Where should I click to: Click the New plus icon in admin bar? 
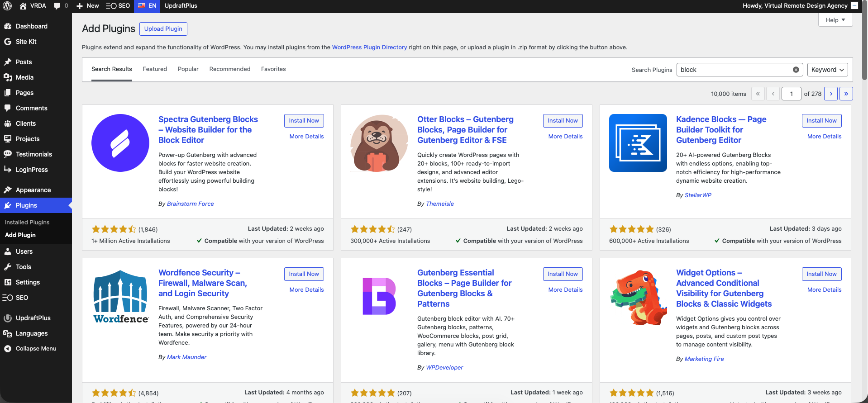point(80,6)
